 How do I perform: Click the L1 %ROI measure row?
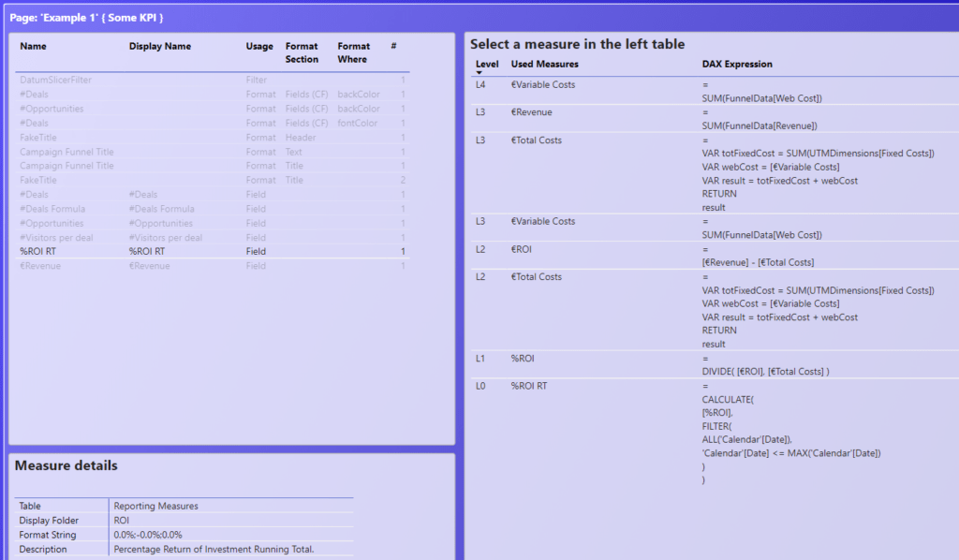[x=522, y=358]
